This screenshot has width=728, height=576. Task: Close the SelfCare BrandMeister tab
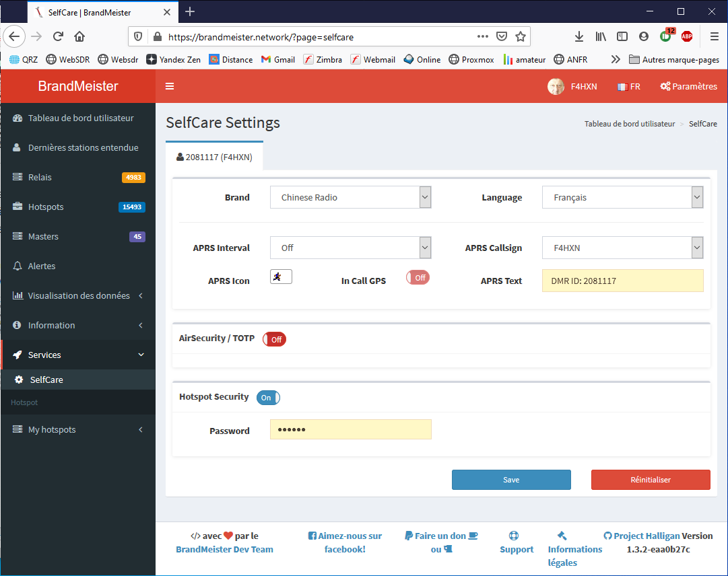point(167,12)
